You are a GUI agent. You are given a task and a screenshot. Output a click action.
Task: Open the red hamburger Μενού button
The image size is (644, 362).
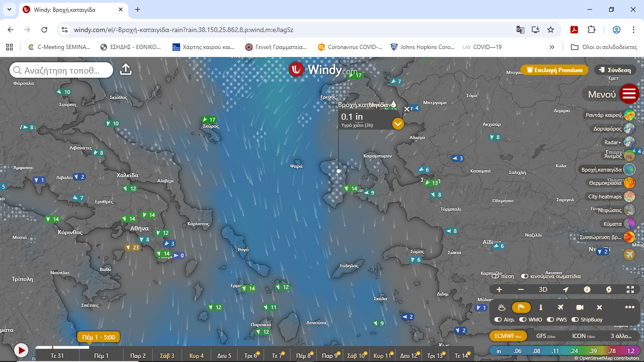point(629,94)
